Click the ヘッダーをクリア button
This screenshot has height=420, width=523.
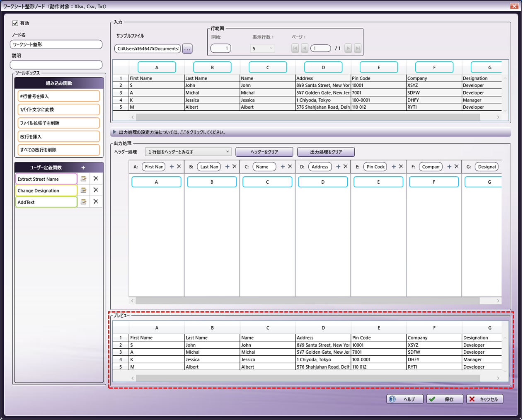click(x=264, y=152)
